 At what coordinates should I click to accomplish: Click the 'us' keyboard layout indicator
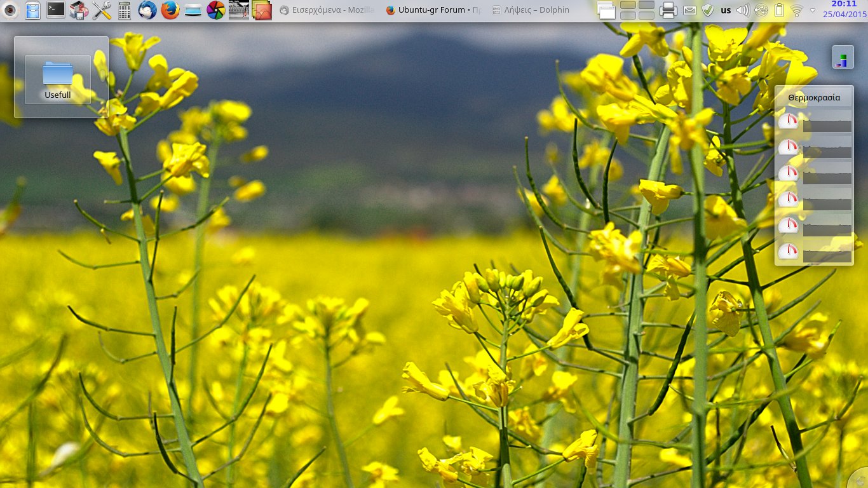point(726,10)
